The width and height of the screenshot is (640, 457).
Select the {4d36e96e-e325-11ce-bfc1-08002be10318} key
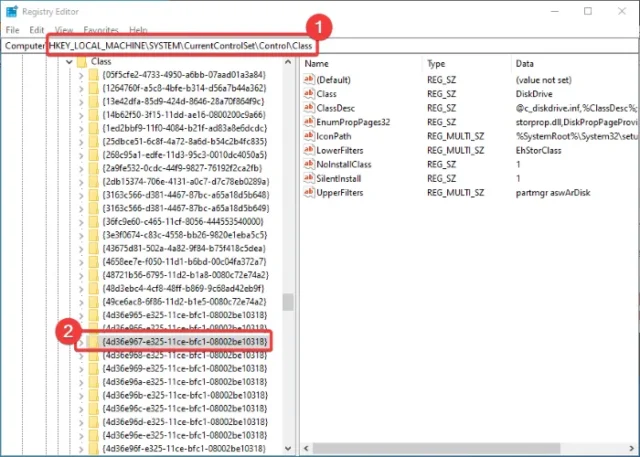coord(184,435)
